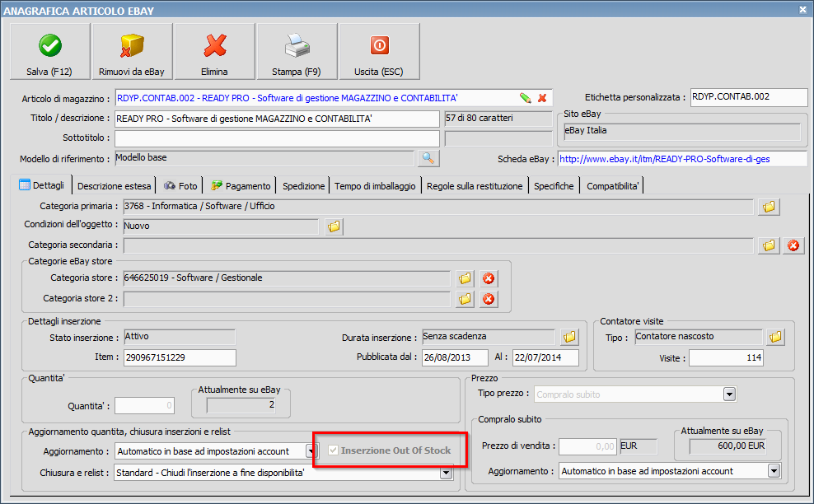Open the Descrizione estesa tab
Viewport: 814px width, 504px height.
coord(114,186)
